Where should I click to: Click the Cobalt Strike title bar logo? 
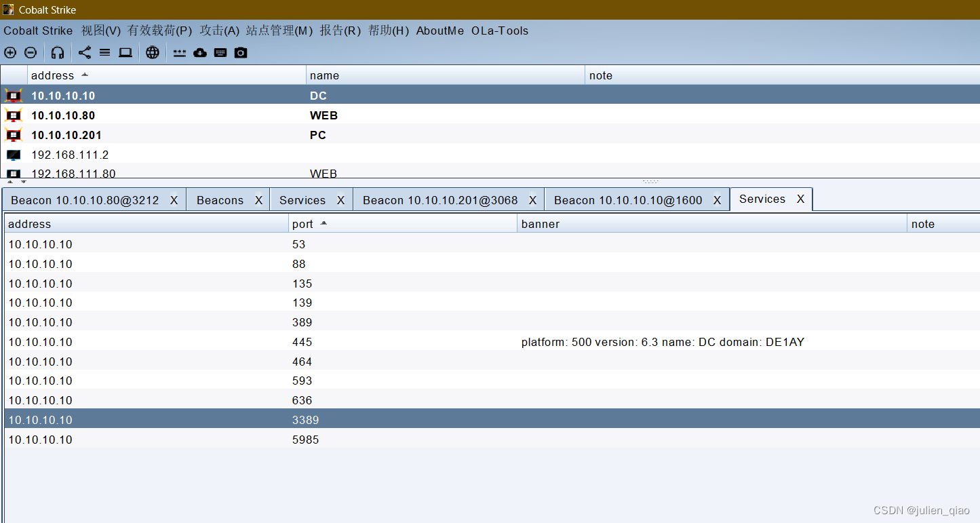tap(8, 9)
